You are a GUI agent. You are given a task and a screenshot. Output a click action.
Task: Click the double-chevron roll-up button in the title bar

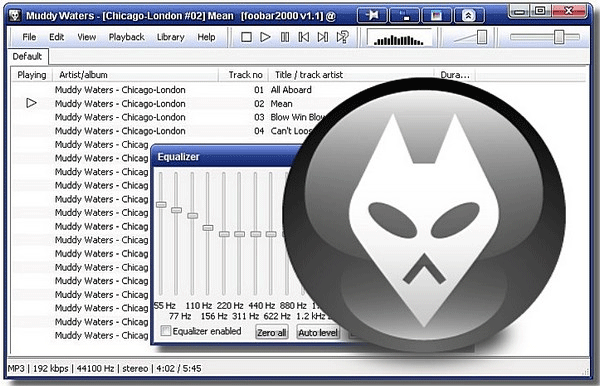coord(469,15)
